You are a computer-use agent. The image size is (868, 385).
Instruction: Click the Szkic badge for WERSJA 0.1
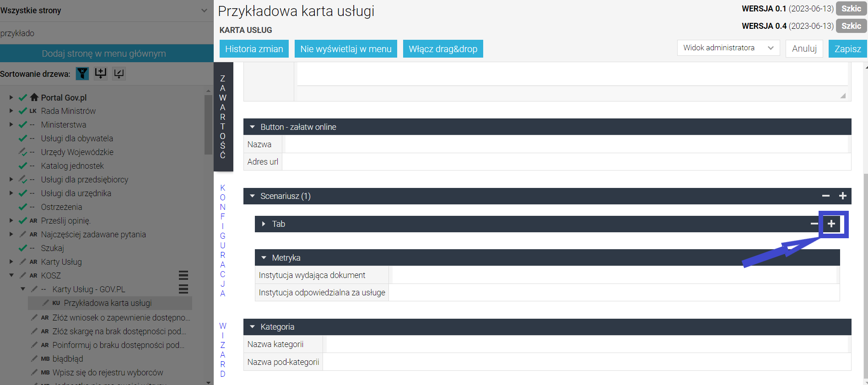click(x=851, y=9)
